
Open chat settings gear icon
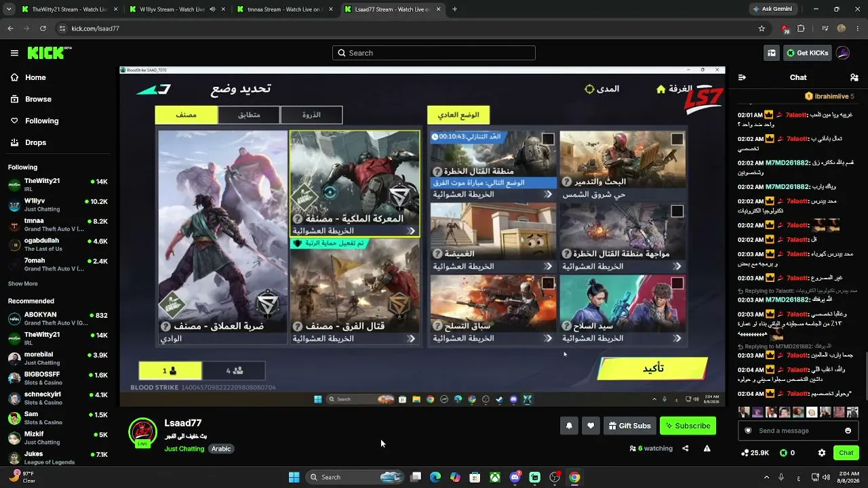tap(822, 453)
